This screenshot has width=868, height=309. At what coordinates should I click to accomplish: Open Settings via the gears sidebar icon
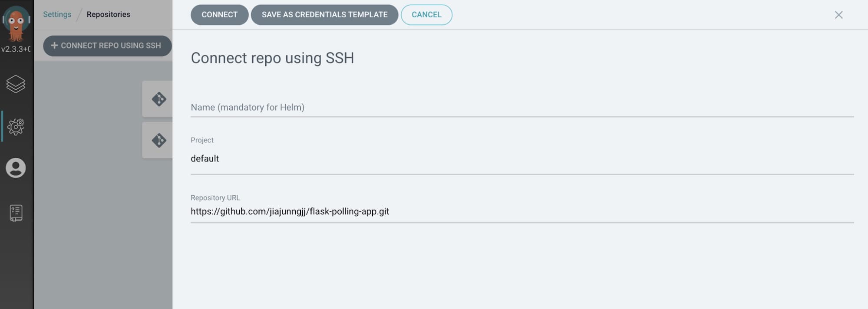[x=16, y=127]
